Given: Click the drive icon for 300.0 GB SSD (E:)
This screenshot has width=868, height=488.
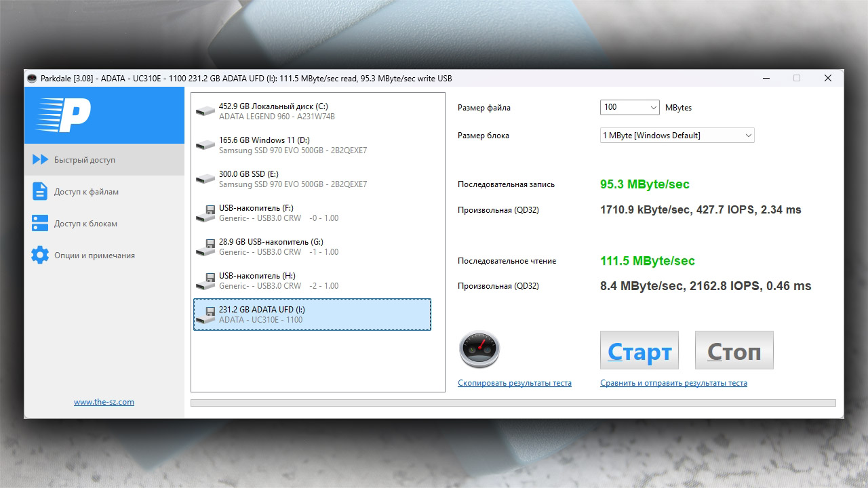Looking at the screenshot, I should click(x=205, y=179).
